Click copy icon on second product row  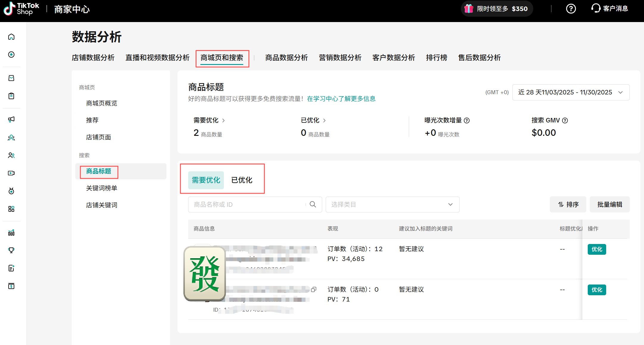tap(314, 289)
